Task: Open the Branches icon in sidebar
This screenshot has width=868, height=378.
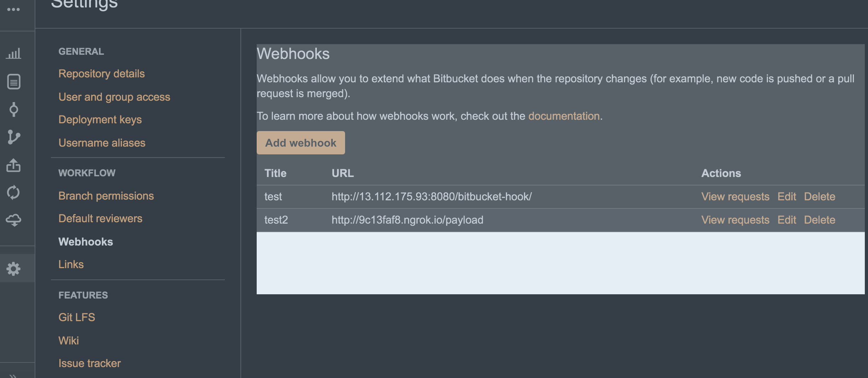Action: click(x=13, y=137)
